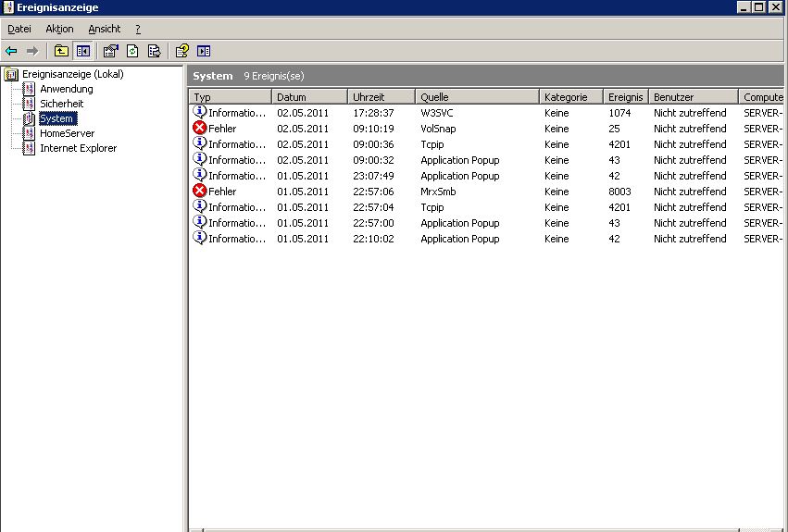Click the Refresh toolbar icon
The image size is (788, 532).
[132, 51]
